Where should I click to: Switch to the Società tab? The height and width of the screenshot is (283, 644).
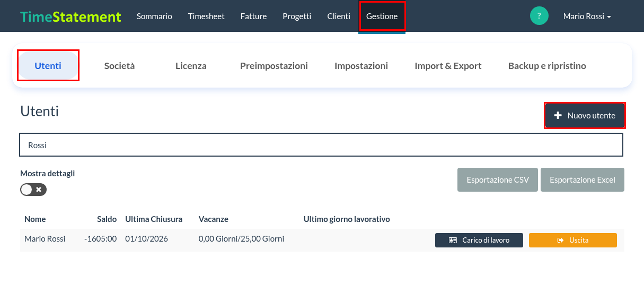[120, 66]
